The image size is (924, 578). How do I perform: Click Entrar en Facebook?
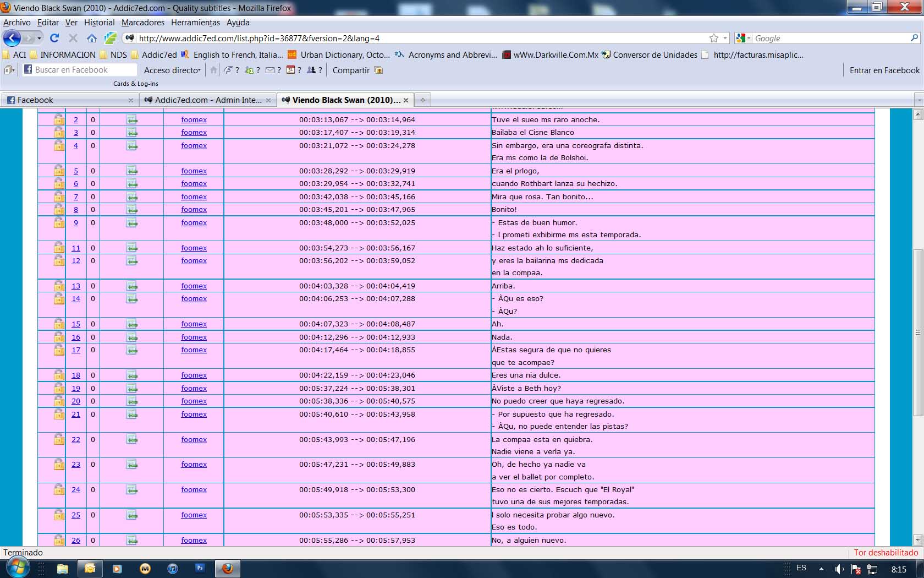pyautogui.click(x=884, y=70)
